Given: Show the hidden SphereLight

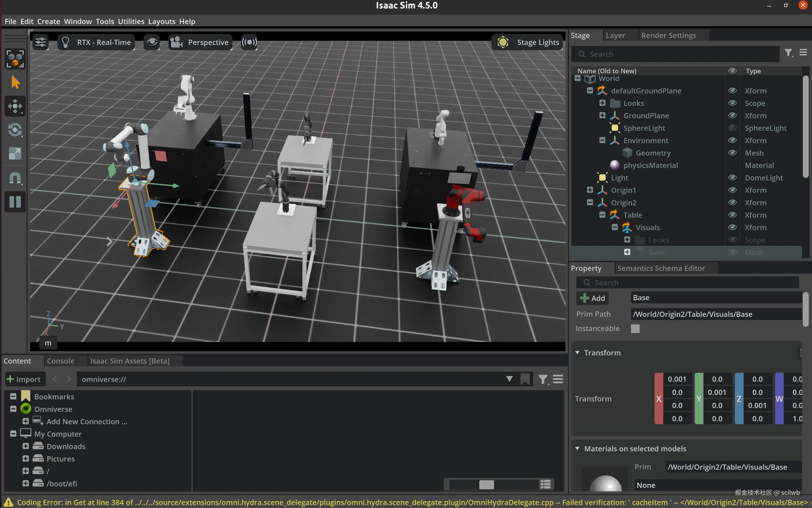Looking at the screenshot, I should [732, 128].
